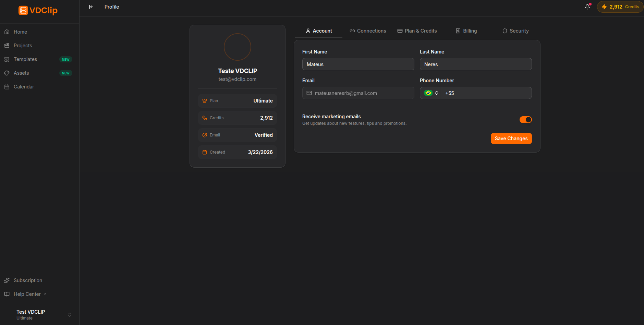Collapse the sidebar with the arrow icon
This screenshot has height=325, width=644.
click(x=91, y=7)
